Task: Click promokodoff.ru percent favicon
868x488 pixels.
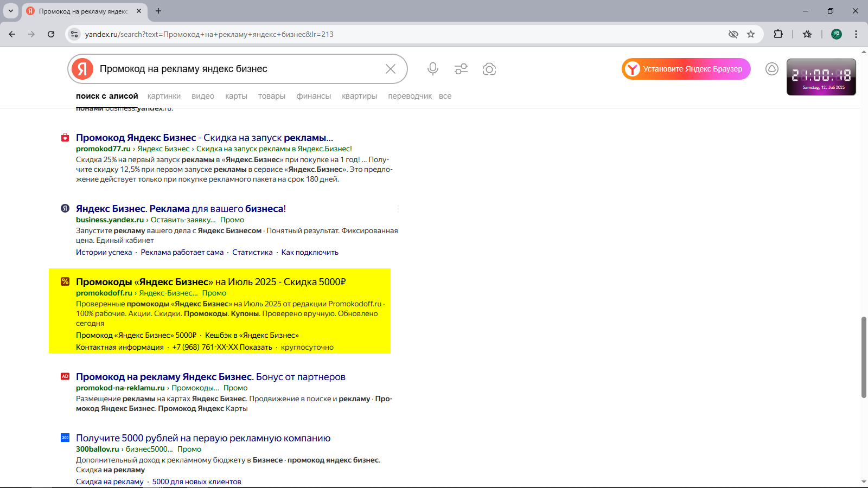Action: click(65, 281)
